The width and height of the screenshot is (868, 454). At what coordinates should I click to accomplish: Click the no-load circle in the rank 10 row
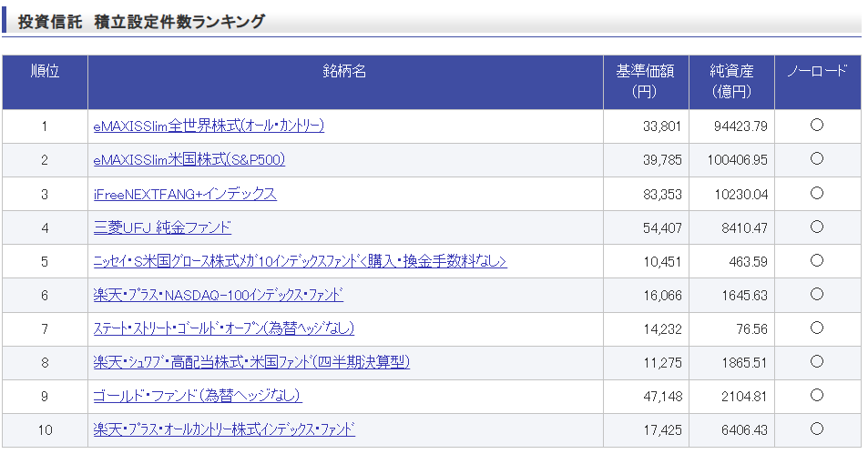[816, 429]
